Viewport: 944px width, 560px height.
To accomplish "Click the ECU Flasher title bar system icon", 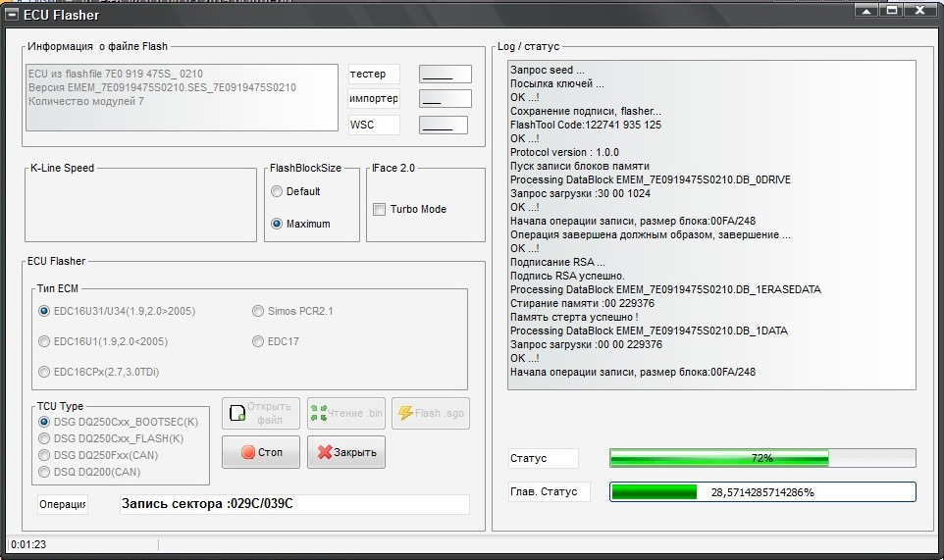I will click(x=11, y=15).
